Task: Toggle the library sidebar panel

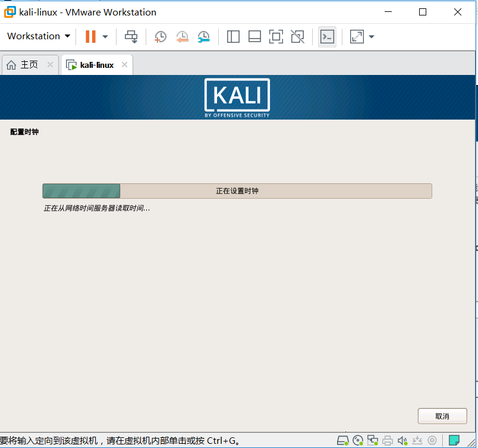Action: pyautogui.click(x=233, y=37)
